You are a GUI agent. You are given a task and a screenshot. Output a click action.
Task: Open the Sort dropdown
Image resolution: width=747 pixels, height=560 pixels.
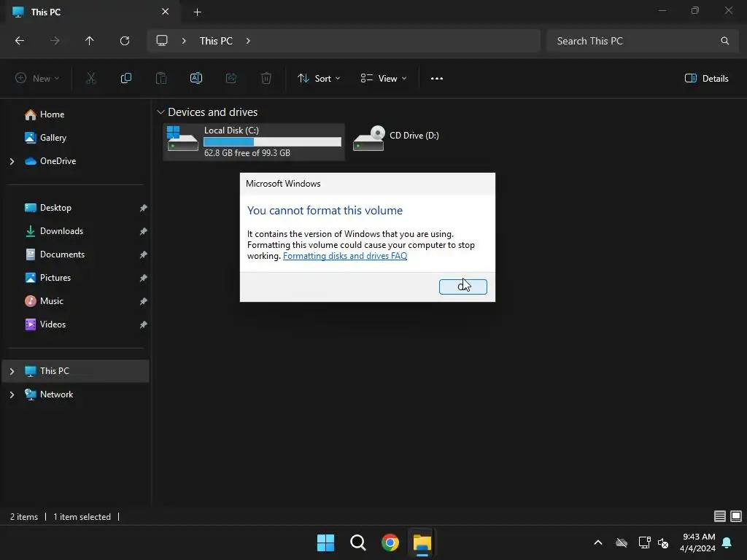pos(319,79)
